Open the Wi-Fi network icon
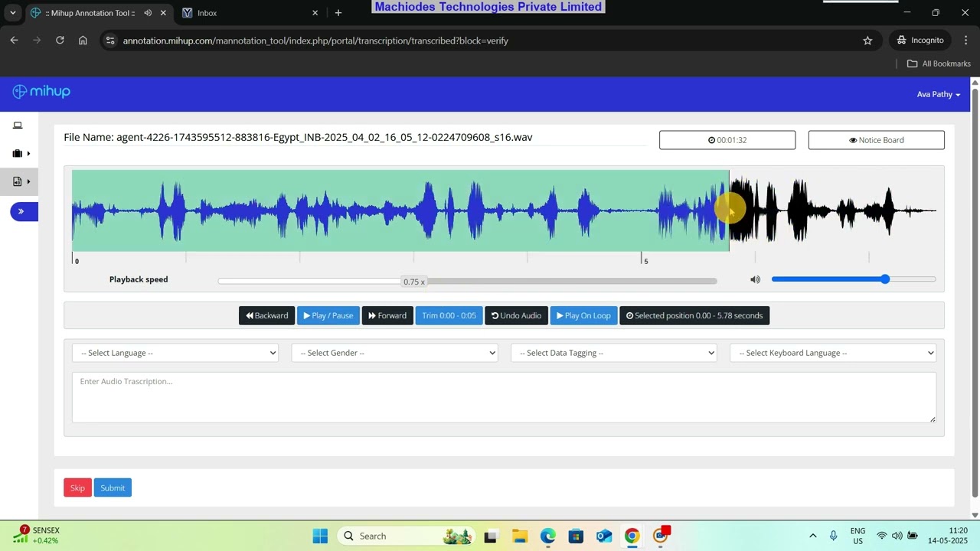Screen dimensions: 980x551 pyautogui.click(x=882, y=536)
